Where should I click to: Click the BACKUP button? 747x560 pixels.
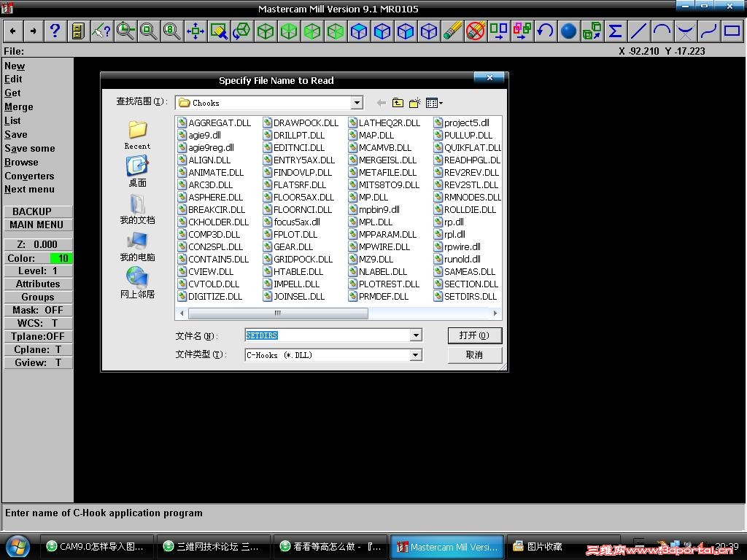click(x=38, y=211)
